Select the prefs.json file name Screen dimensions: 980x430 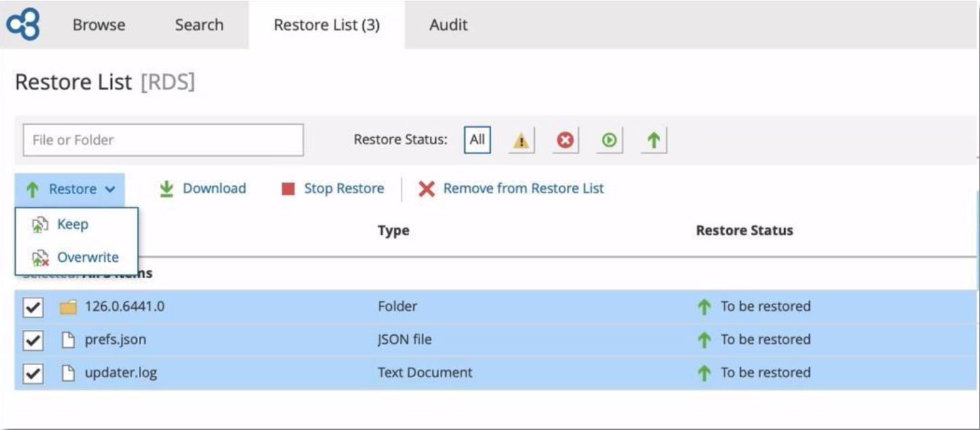[x=115, y=340]
